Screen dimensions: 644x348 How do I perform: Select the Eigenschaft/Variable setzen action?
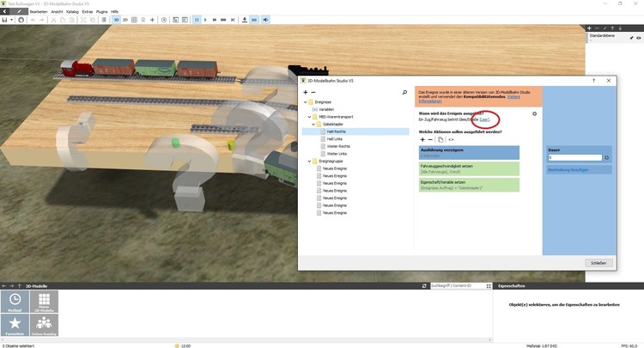point(469,185)
